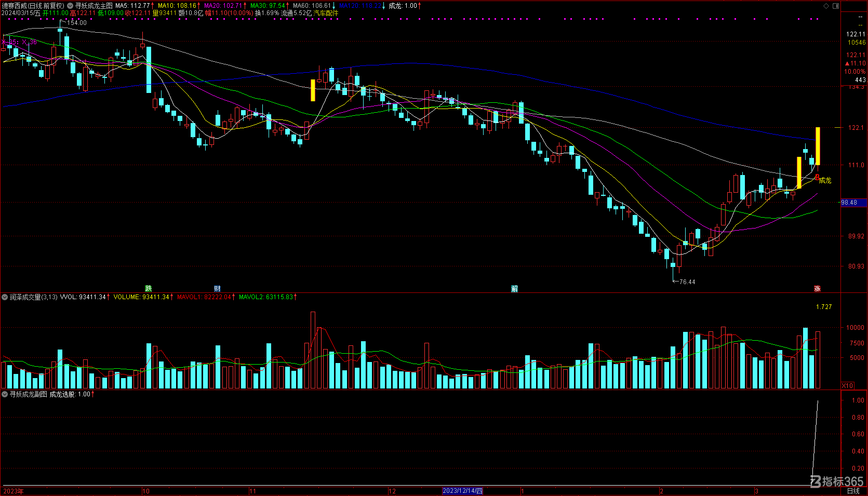Expand the 寻妖成龙副图 indicator dropdown arrow
The height and width of the screenshot is (496, 868).
coord(5,394)
